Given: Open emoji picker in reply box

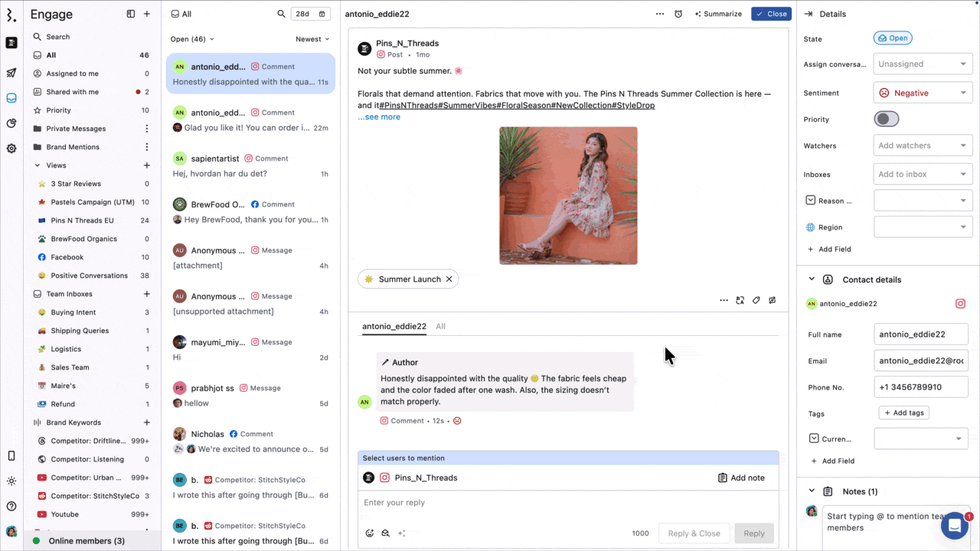Looking at the screenshot, I should [x=370, y=533].
